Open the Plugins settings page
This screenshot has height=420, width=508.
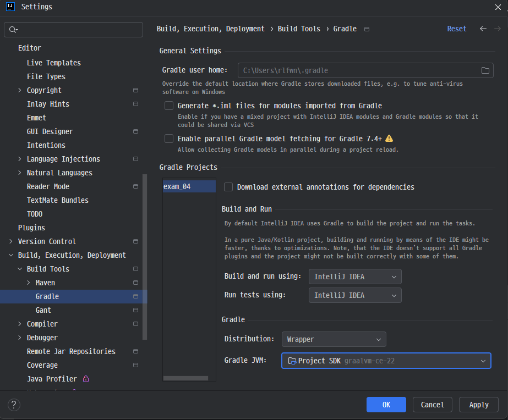point(31,228)
